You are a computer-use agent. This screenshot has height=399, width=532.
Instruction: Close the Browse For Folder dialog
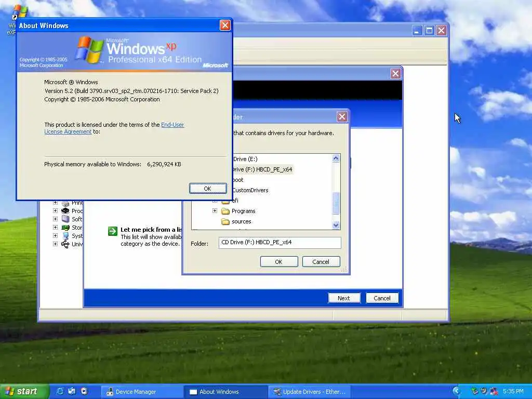pyautogui.click(x=342, y=117)
